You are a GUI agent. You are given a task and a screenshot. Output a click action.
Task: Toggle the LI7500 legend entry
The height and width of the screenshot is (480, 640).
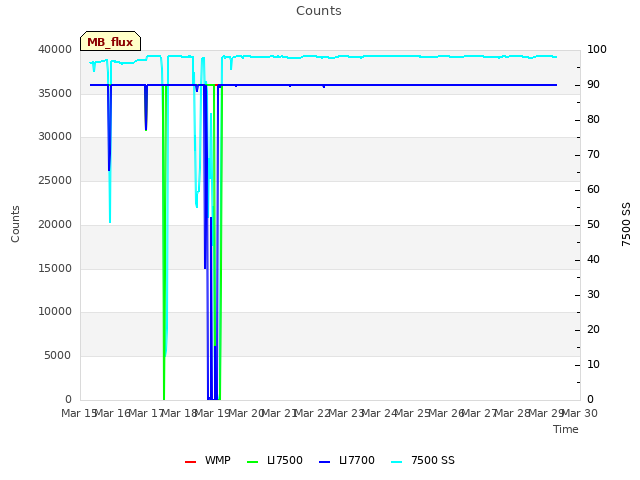tap(275, 460)
